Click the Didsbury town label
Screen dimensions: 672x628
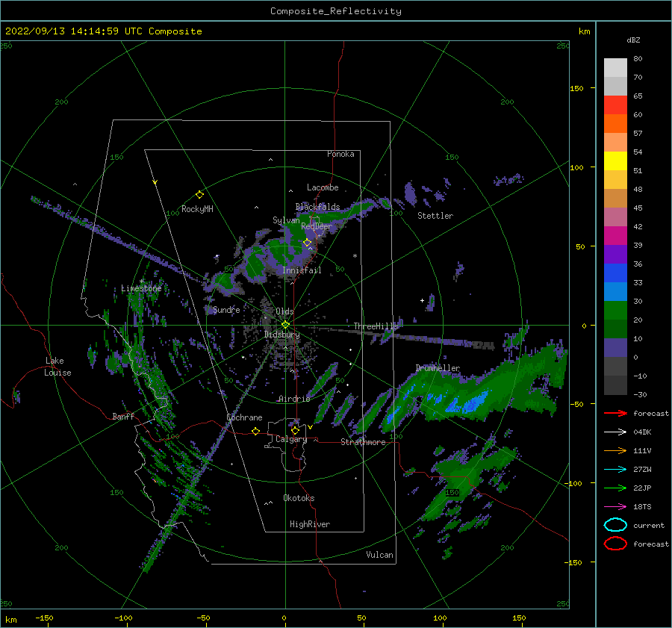click(x=281, y=335)
